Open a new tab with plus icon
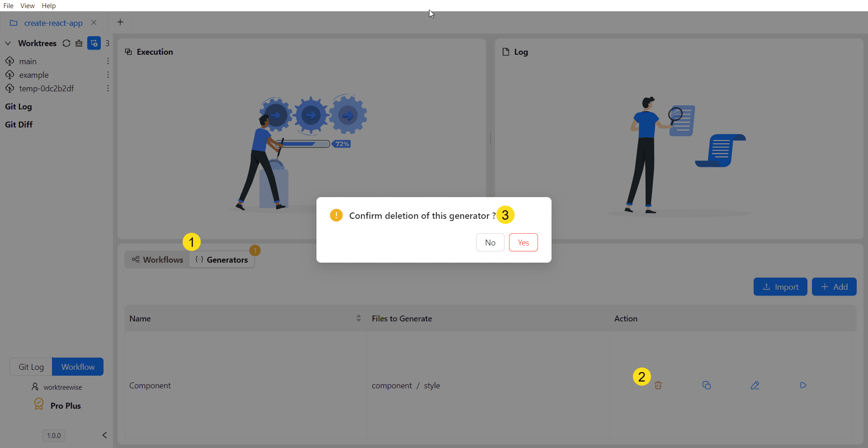The image size is (868, 448). [x=120, y=22]
